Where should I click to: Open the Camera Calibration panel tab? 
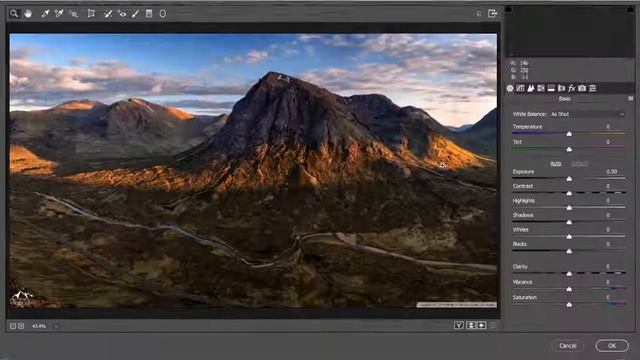(x=582, y=88)
